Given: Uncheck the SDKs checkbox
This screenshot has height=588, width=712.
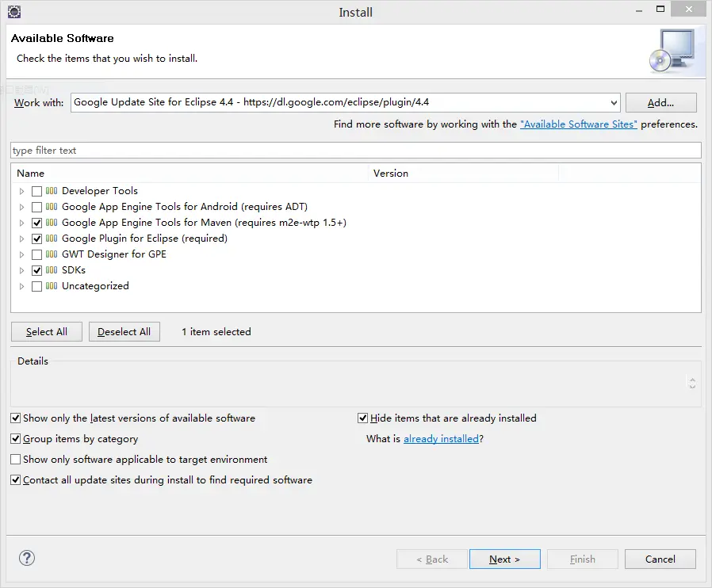Looking at the screenshot, I should point(36,271).
